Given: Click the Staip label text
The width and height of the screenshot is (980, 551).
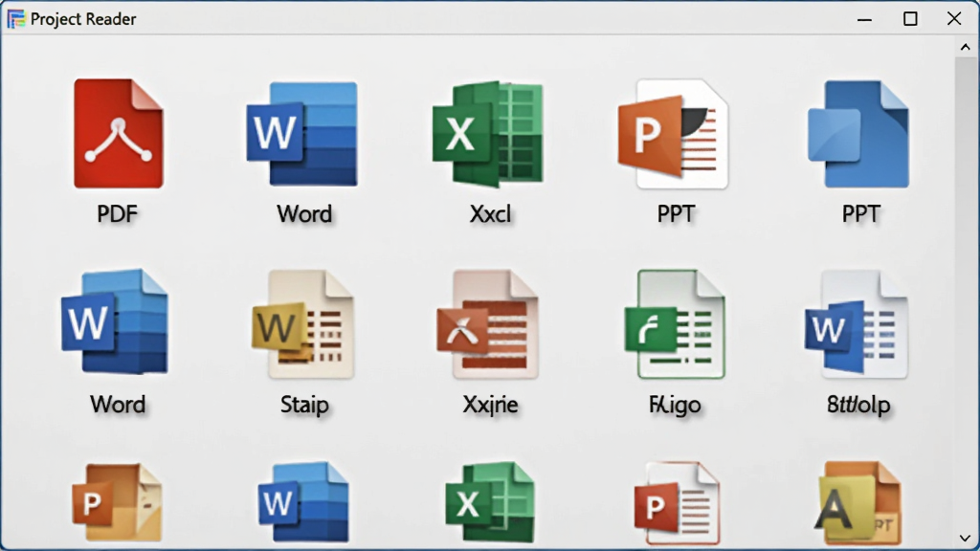Looking at the screenshot, I should [x=304, y=405].
